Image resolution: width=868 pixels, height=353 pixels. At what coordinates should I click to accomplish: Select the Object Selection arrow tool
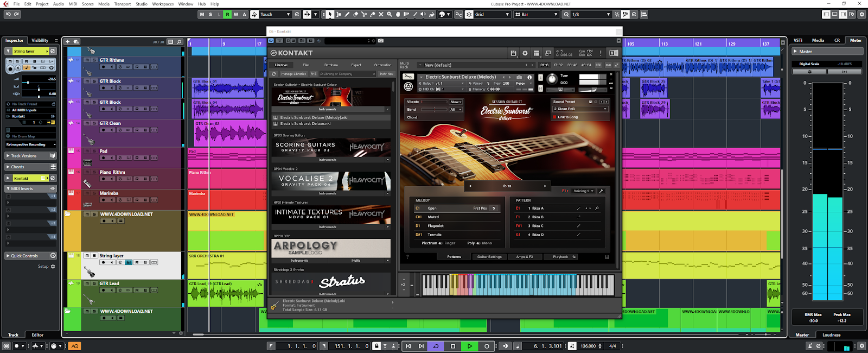click(330, 14)
